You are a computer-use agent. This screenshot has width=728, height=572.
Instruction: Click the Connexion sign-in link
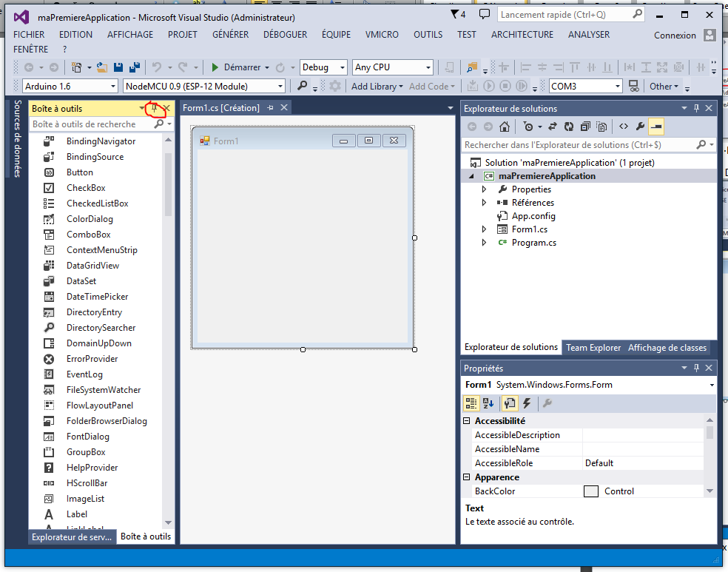click(x=675, y=36)
